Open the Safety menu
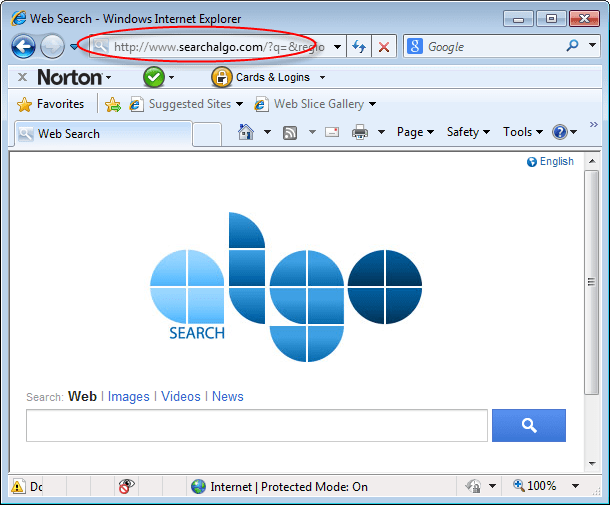This screenshot has height=505, width=610. [x=468, y=132]
